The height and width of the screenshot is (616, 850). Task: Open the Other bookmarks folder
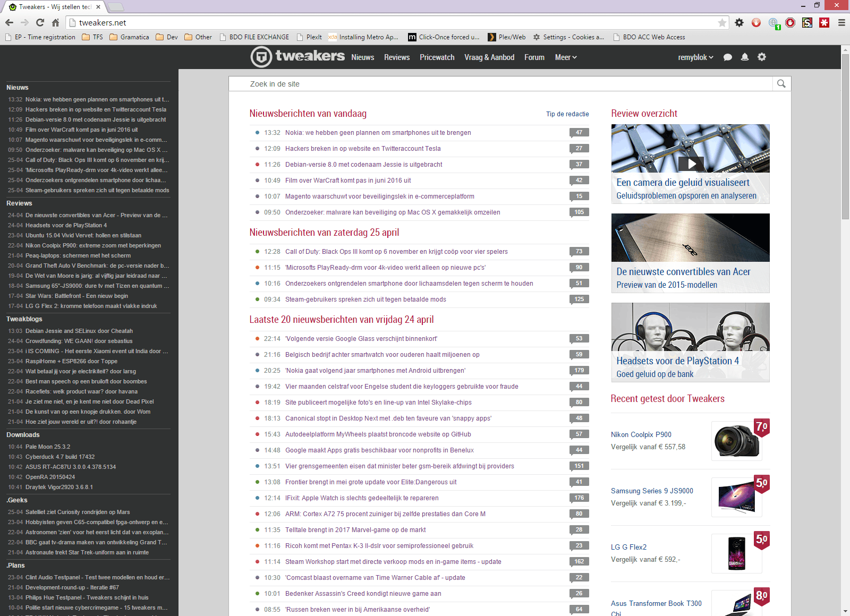coord(198,37)
